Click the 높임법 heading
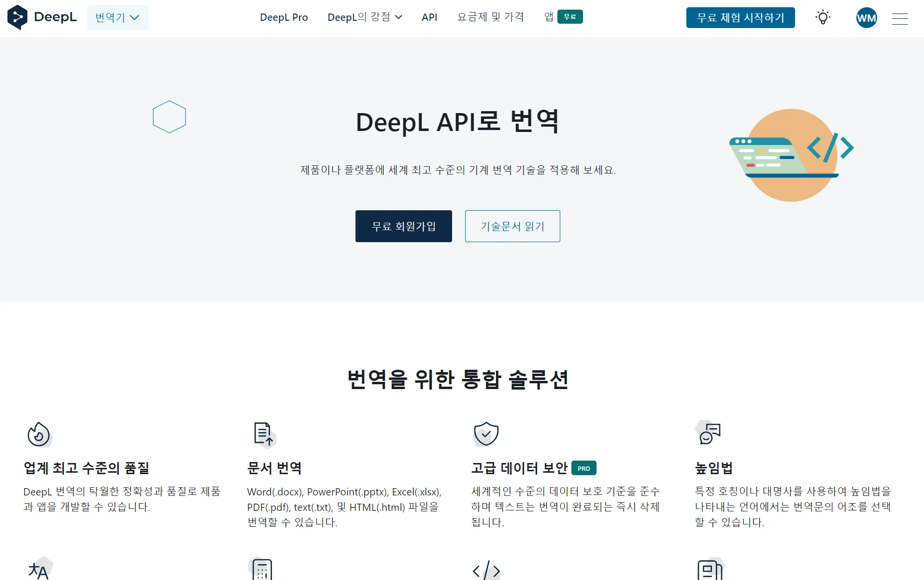The width and height of the screenshot is (924, 580). [714, 468]
